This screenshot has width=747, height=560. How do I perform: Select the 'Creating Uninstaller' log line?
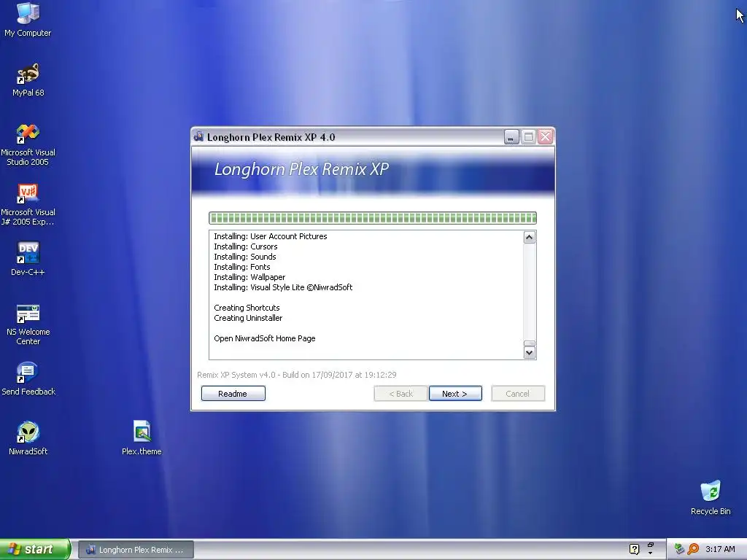[248, 318]
